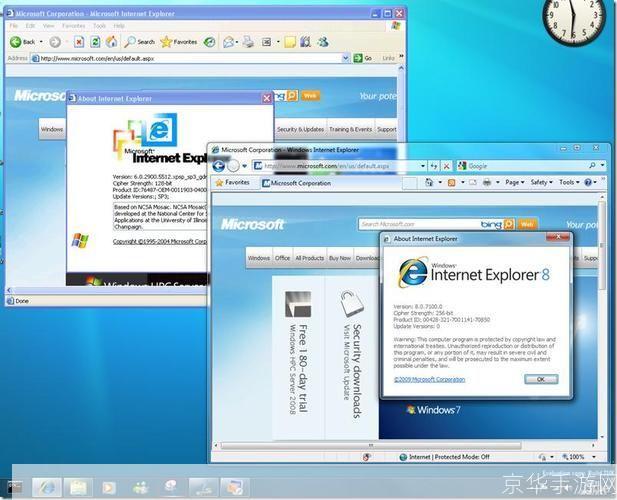Click Forward arrow in IE6 toolbar
The height and width of the screenshot is (500, 617).
[x=55, y=42]
